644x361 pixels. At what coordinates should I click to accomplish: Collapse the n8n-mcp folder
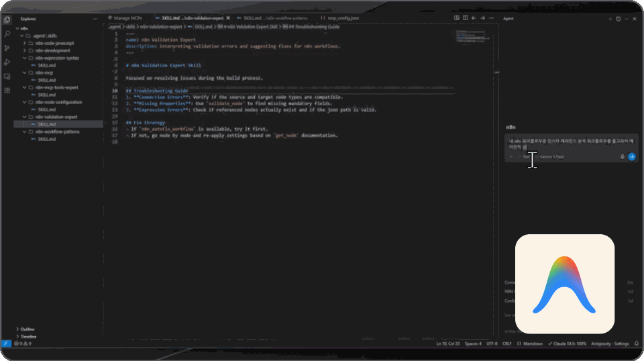(25, 72)
